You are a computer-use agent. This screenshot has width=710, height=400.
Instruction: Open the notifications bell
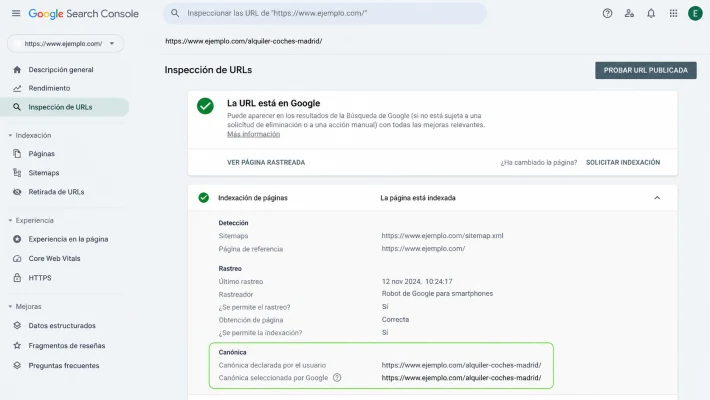click(x=651, y=13)
